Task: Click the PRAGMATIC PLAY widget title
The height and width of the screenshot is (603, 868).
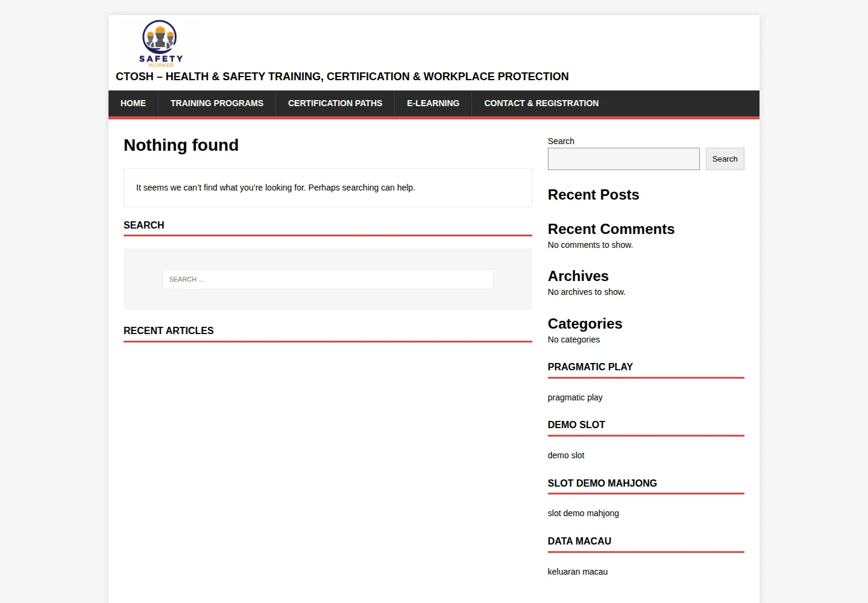Action: coord(590,367)
